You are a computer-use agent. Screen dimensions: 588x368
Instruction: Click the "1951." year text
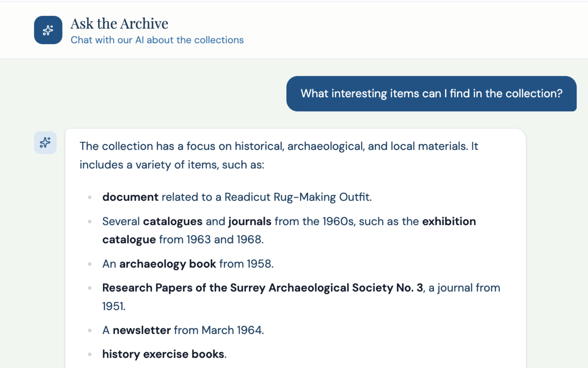(x=114, y=306)
